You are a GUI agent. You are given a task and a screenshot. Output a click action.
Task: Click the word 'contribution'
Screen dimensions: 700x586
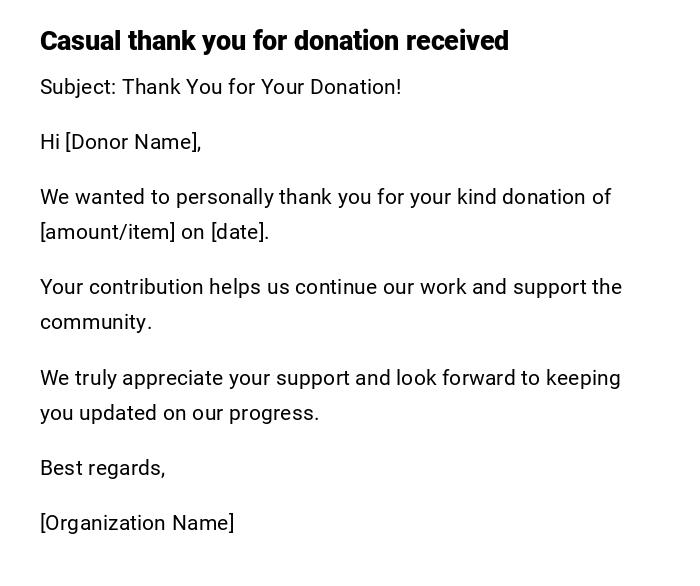coord(146,287)
